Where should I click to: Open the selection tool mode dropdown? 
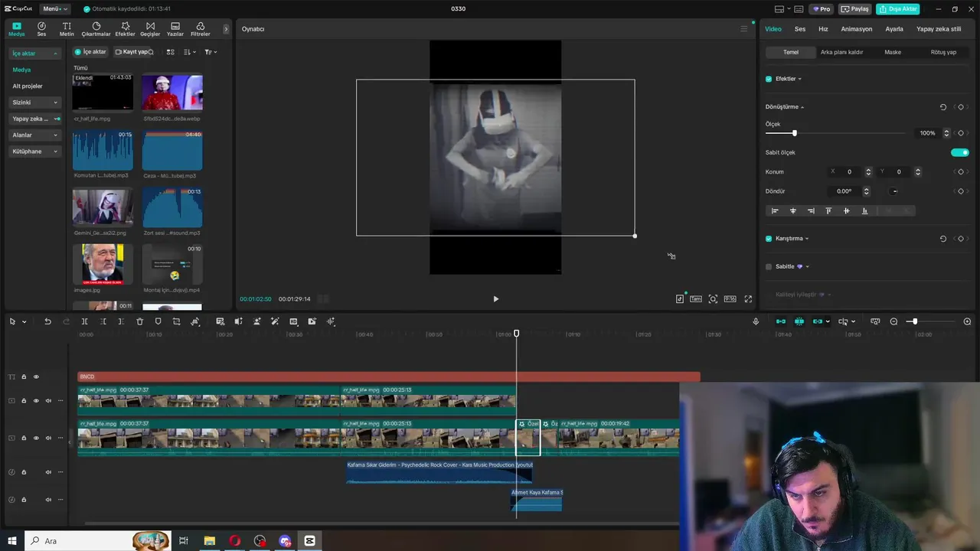click(x=24, y=321)
